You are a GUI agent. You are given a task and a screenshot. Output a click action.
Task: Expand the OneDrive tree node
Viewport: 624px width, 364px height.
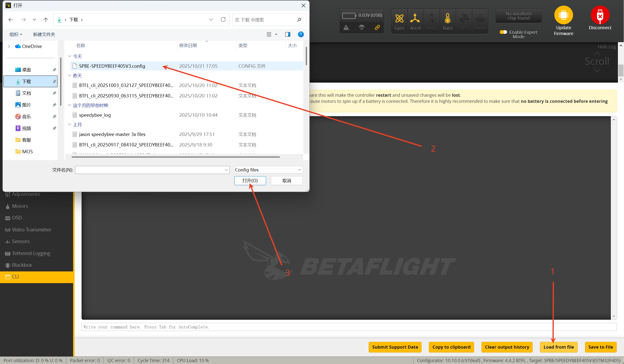tap(9, 46)
